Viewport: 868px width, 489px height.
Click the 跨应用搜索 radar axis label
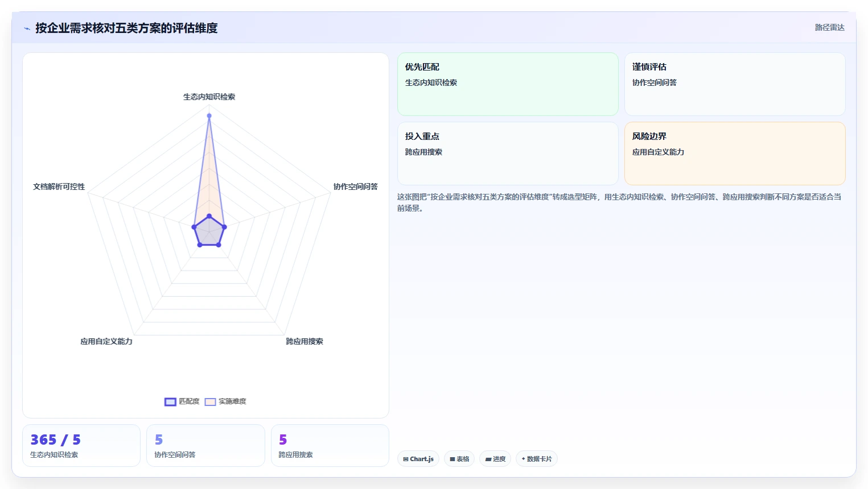[305, 341]
